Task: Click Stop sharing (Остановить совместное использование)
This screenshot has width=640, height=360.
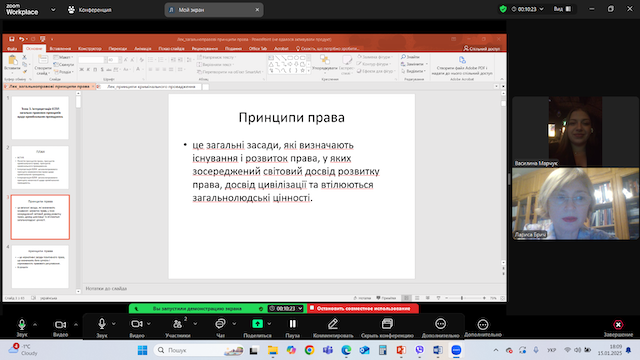Action: coord(363,309)
